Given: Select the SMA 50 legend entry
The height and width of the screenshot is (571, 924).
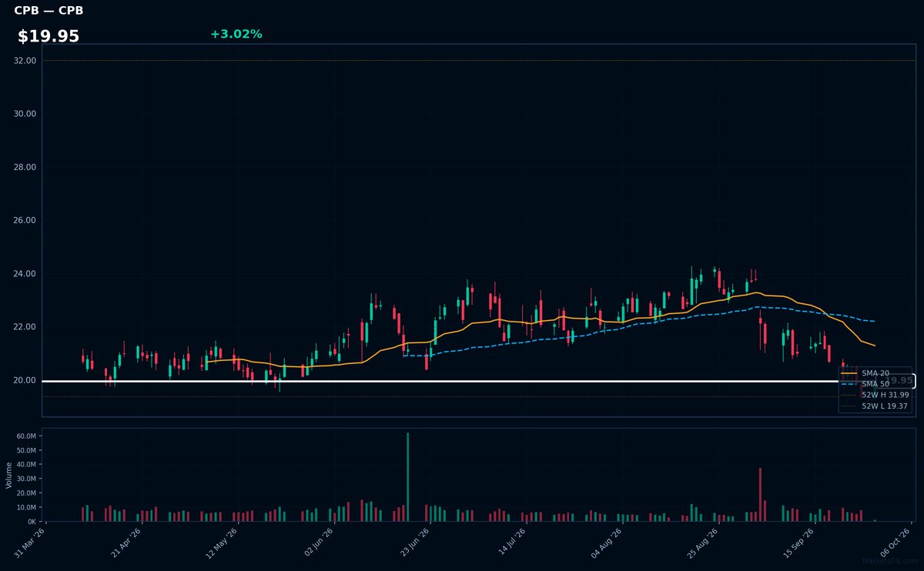Looking at the screenshot, I should 875,384.
